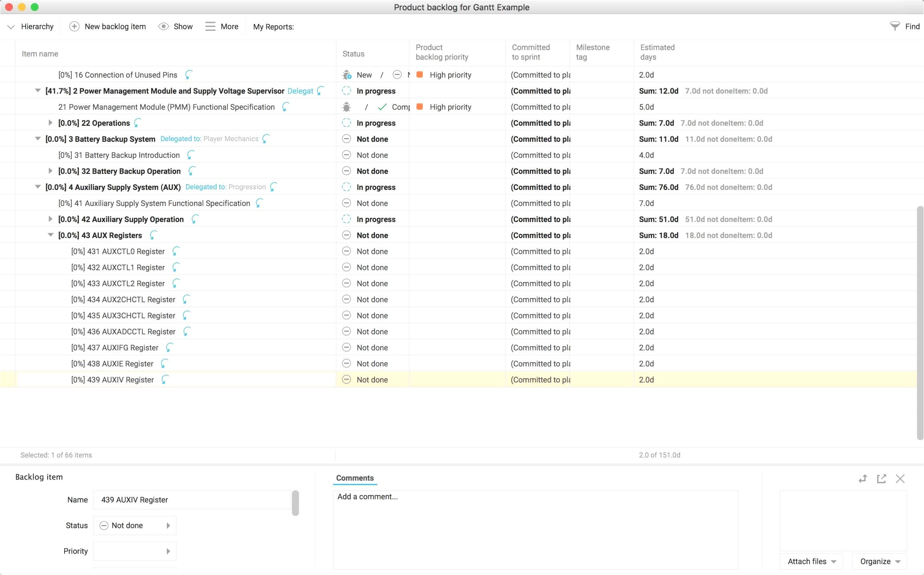
Task: Click the Not done status icon for 431 AUXCTL0 Register
Action: click(346, 251)
